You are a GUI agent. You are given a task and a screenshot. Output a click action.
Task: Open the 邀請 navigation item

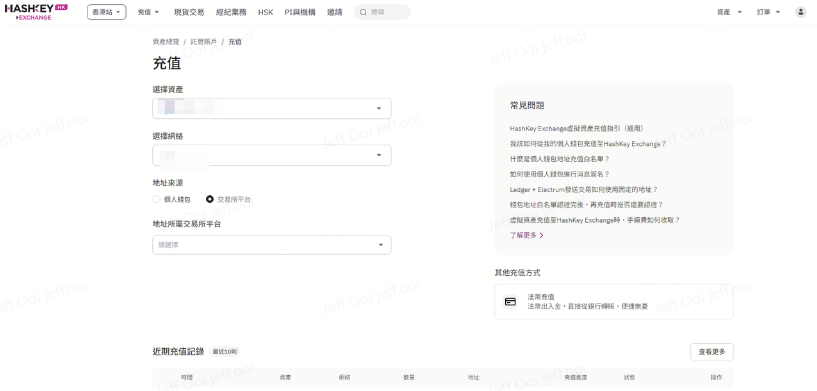(335, 12)
